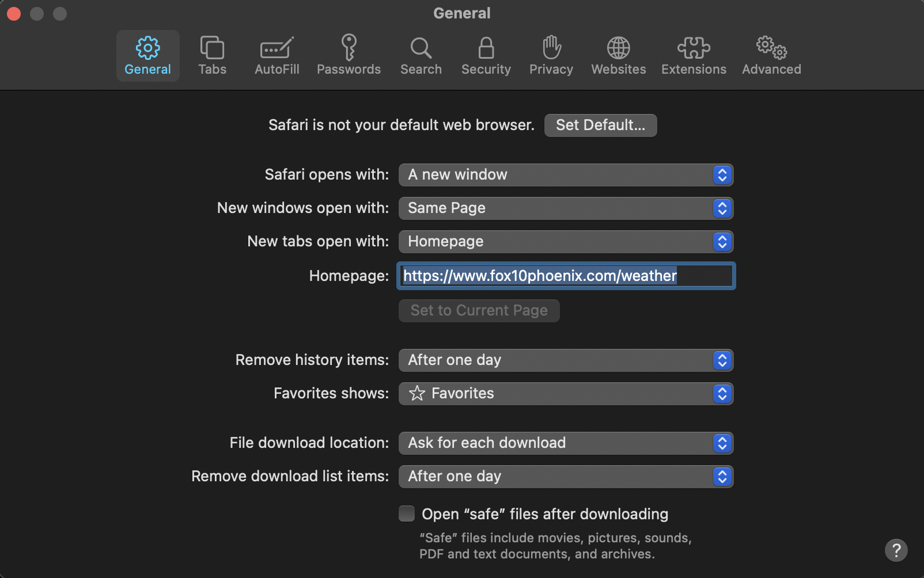
Task: Click the help question mark button
Action: tap(896, 550)
